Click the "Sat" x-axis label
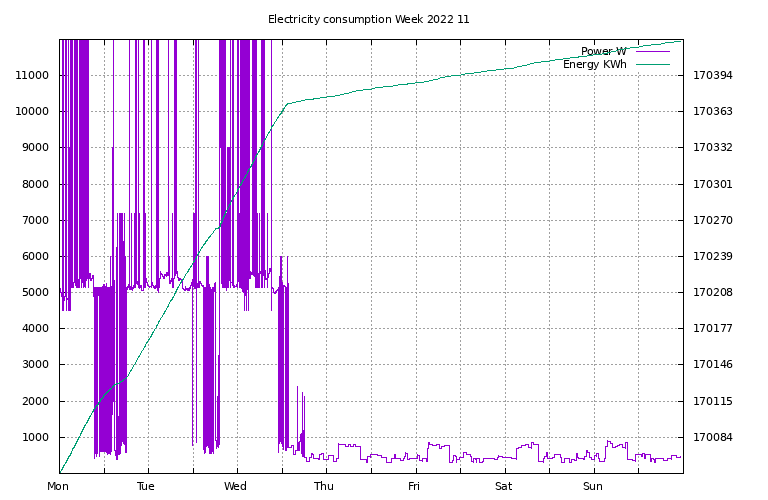Image resolution: width=768 pixels, height=500 pixels. [x=504, y=486]
